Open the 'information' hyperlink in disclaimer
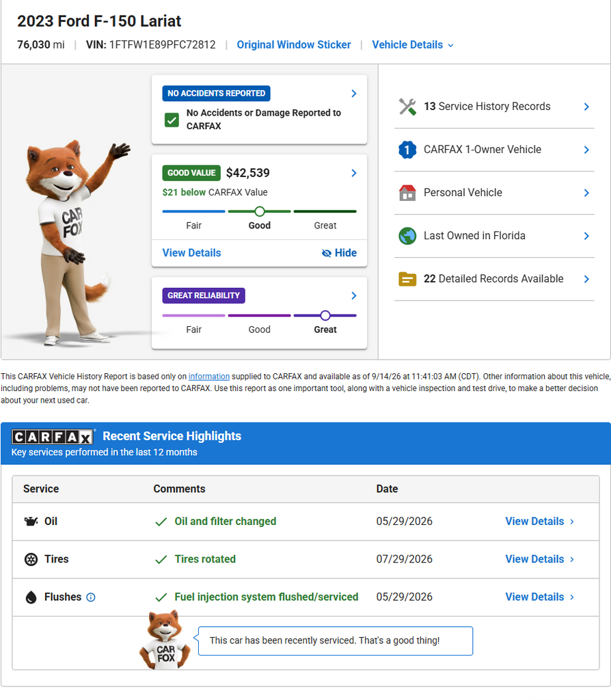The image size is (611, 700). [x=209, y=377]
